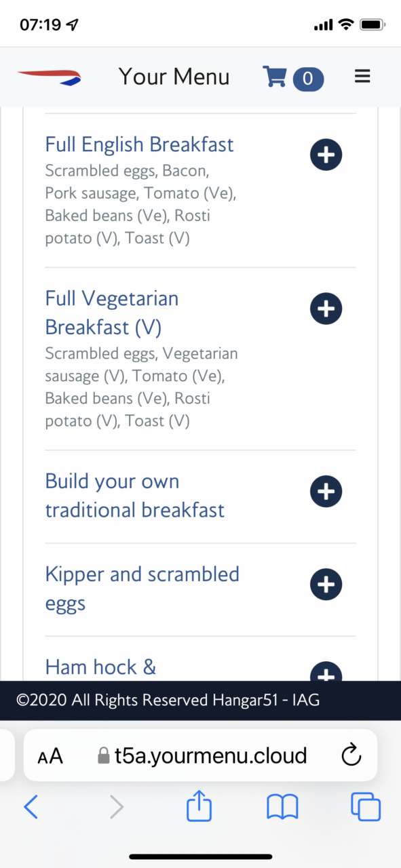The width and height of the screenshot is (401, 868).
Task: Add Full English Breakfast with plus icon
Action: (x=326, y=155)
